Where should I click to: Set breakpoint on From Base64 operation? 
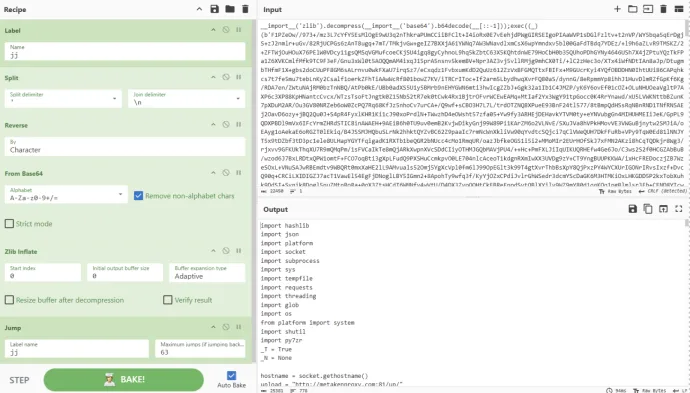[x=239, y=173]
